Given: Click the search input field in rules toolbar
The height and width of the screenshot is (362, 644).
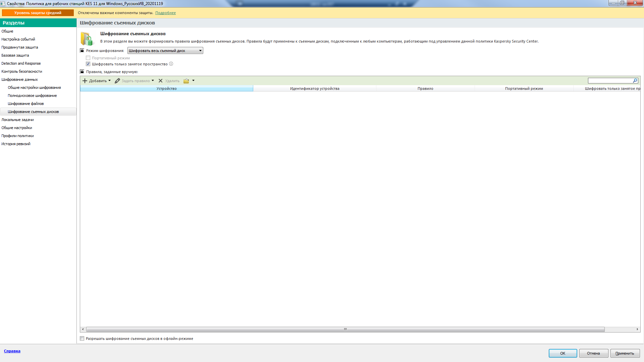Looking at the screenshot, I should (x=610, y=81).
